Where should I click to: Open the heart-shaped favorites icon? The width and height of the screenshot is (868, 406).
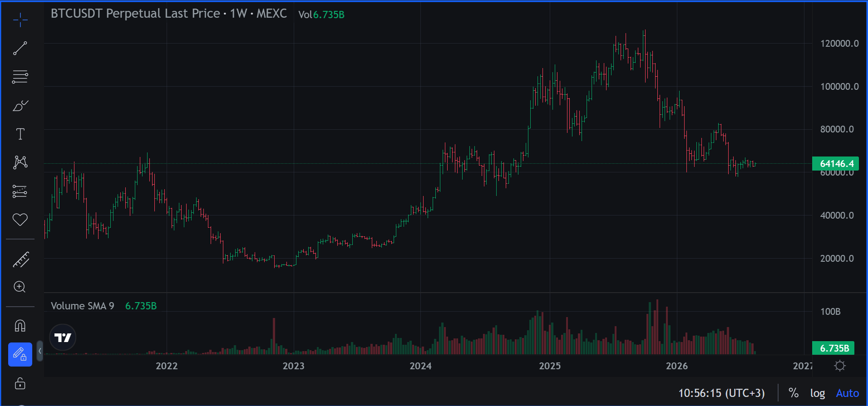(x=20, y=220)
